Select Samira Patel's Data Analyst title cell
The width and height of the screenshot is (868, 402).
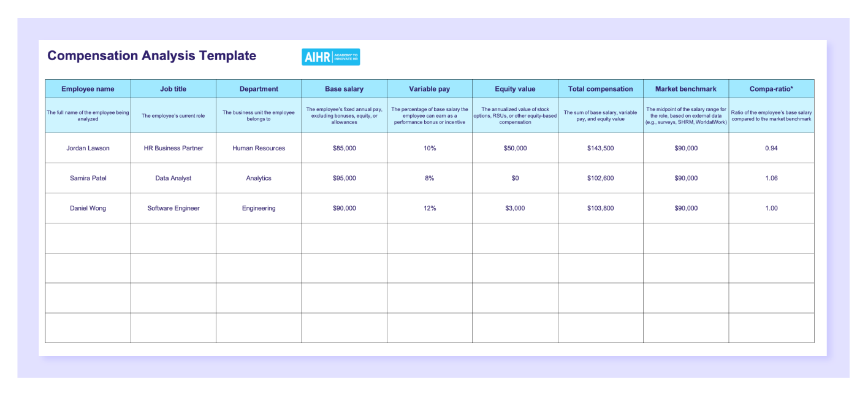173,178
